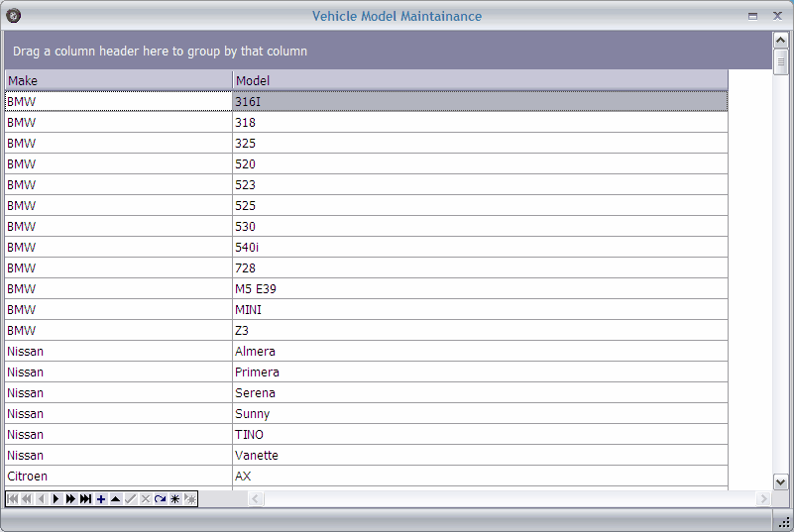This screenshot has width=794, height=532.
Task: Select the model cell 316I
Action: [480, 102]
